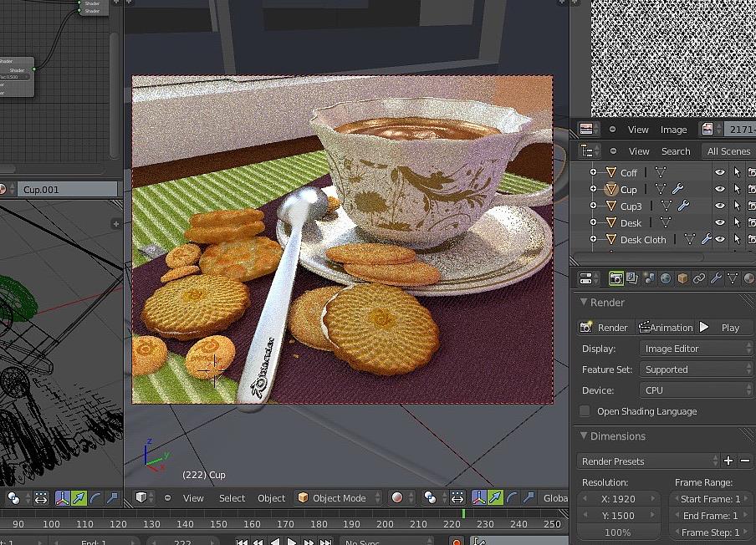Image resolution: width=756 pixels, height=545 pixels.
Task: Click the Outliner editor type selector icon
Action: pos(590,151)
